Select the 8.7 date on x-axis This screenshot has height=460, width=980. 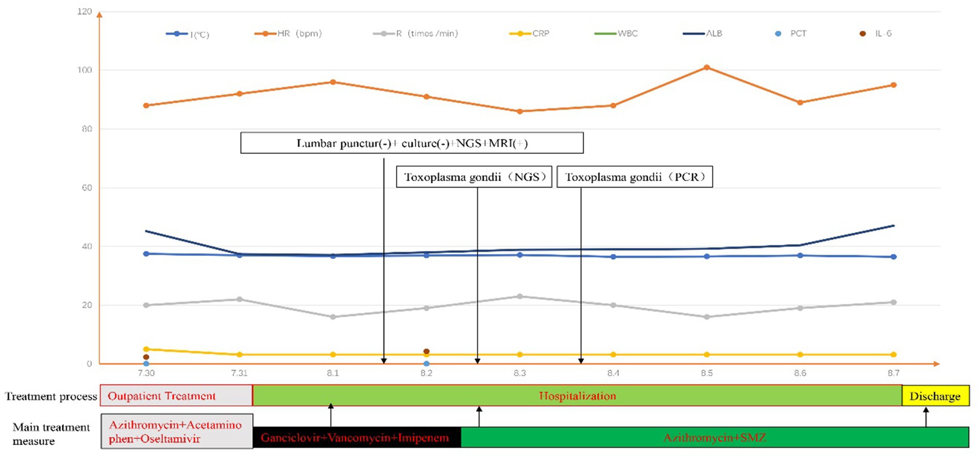(893, 373)
